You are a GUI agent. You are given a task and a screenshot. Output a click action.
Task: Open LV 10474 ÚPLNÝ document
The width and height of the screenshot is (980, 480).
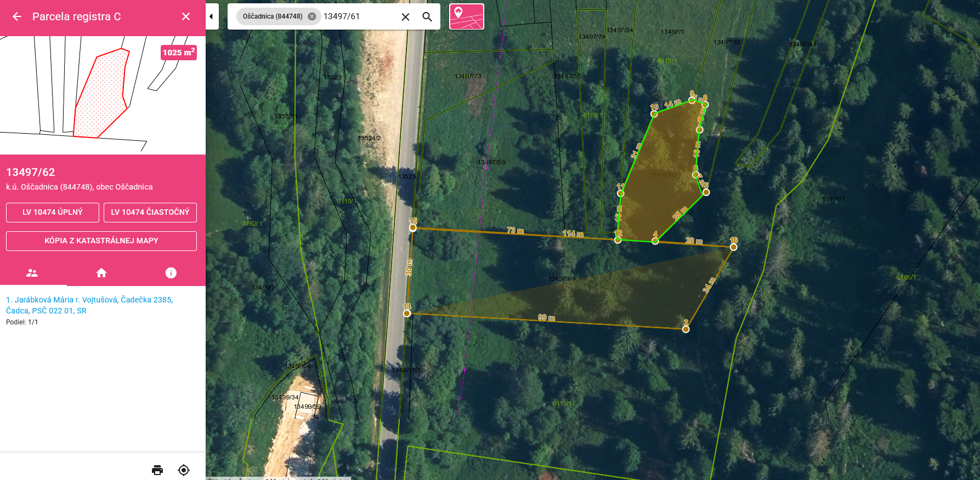tap(53, 213)
